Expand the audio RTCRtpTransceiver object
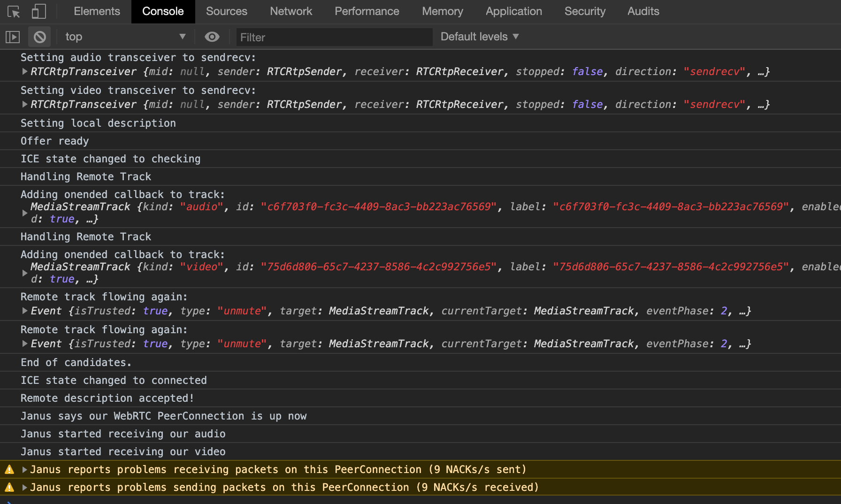The height and width of the screenshot is (504, 841). [24, 71]
